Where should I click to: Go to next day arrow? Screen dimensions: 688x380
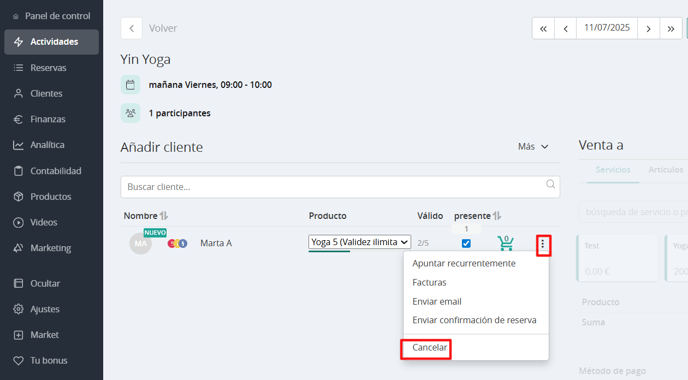[649, 29]
